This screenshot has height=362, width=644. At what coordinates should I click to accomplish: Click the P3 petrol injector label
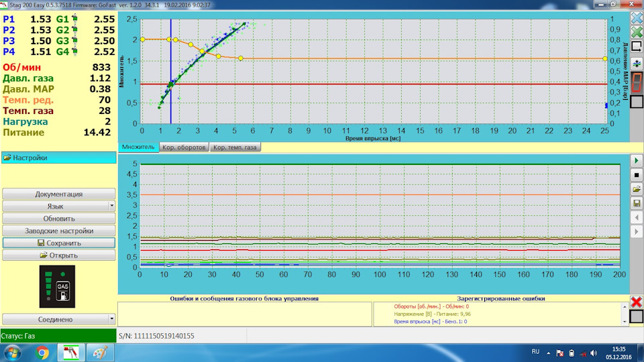9,41
